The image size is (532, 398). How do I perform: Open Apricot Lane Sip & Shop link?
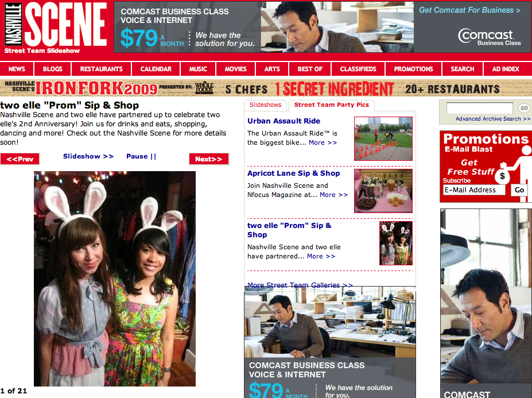[293, 173]
